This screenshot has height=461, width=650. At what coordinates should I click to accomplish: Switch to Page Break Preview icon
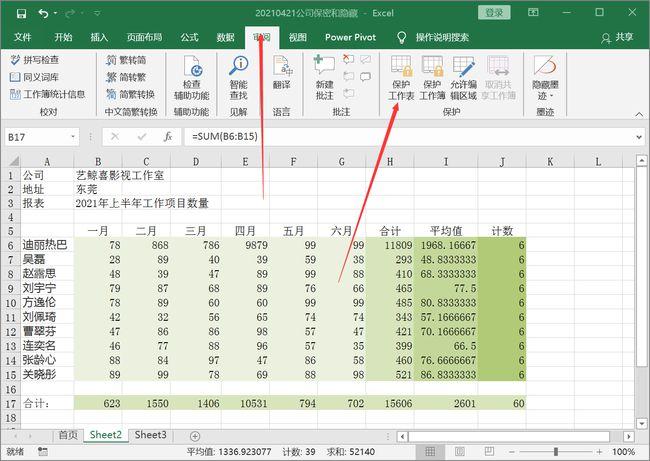489,451
